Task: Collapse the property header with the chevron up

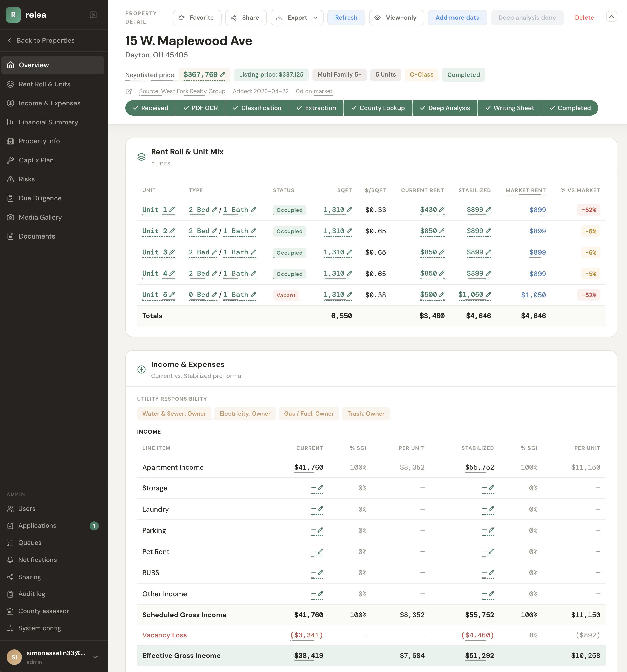Action: (611, 17)
